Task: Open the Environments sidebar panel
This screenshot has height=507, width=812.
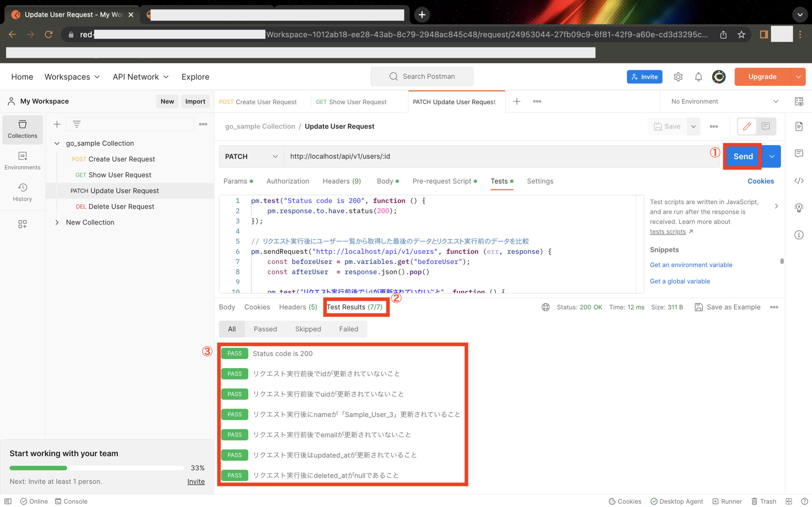Action: (23, 161)
